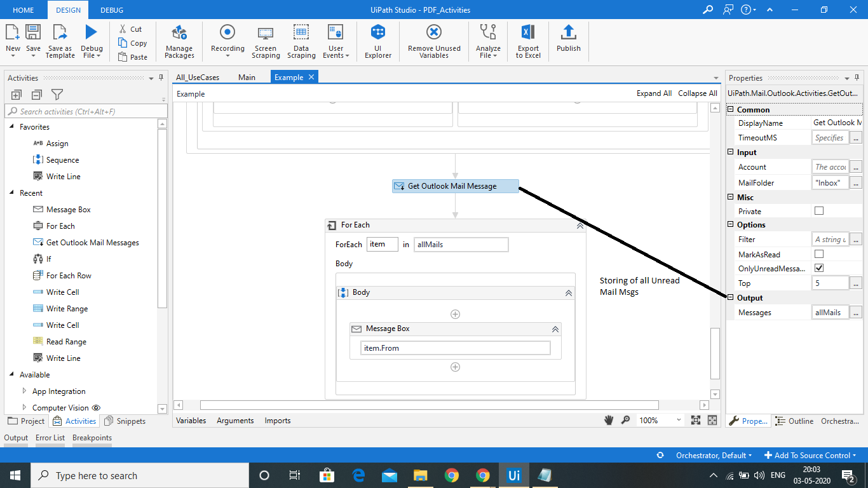Click the Recording icon

tap(227, 32)
